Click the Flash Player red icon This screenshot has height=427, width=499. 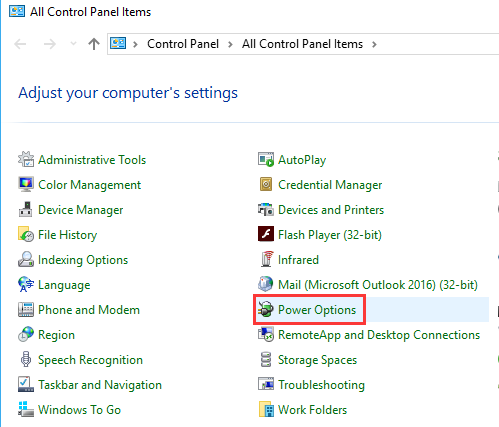266,234
